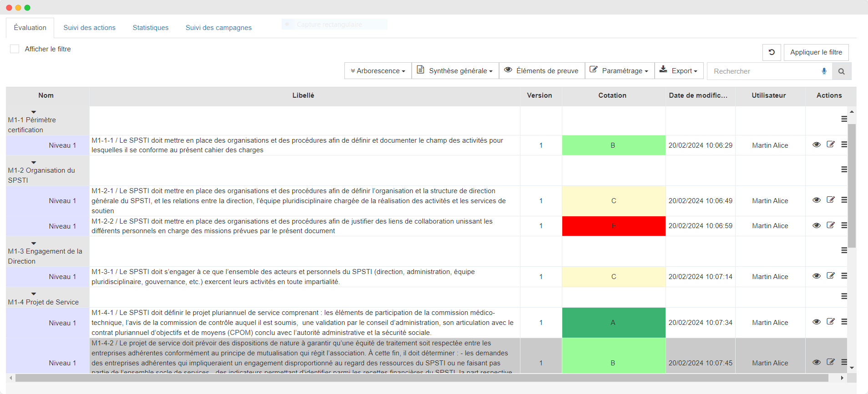
Task: Click the magnifier search button
Action: point(842,71)
